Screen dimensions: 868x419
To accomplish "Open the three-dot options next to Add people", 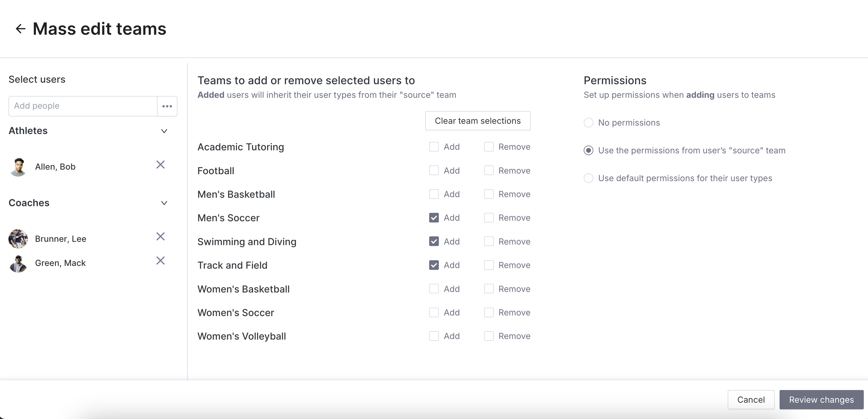I will 167,106.
